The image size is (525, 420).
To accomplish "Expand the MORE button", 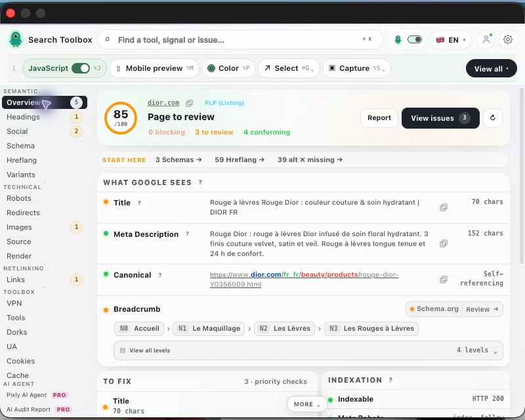I will click(x=306, y=404).
